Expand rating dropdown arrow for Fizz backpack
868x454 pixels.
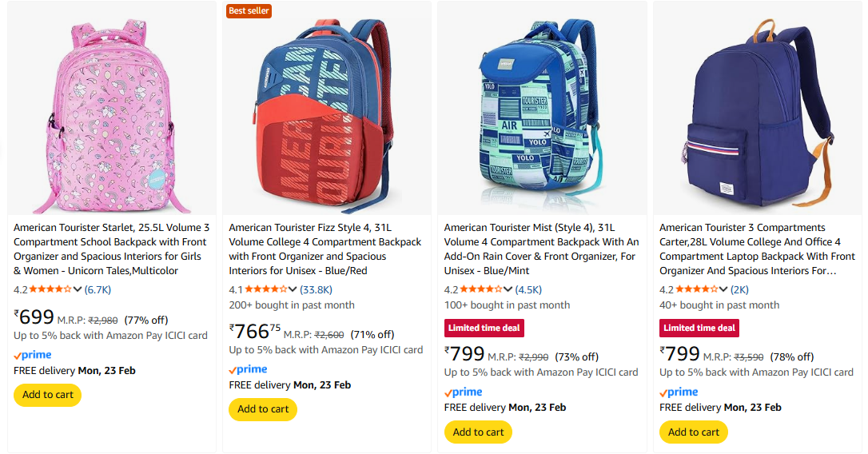[x=293, y=289]
